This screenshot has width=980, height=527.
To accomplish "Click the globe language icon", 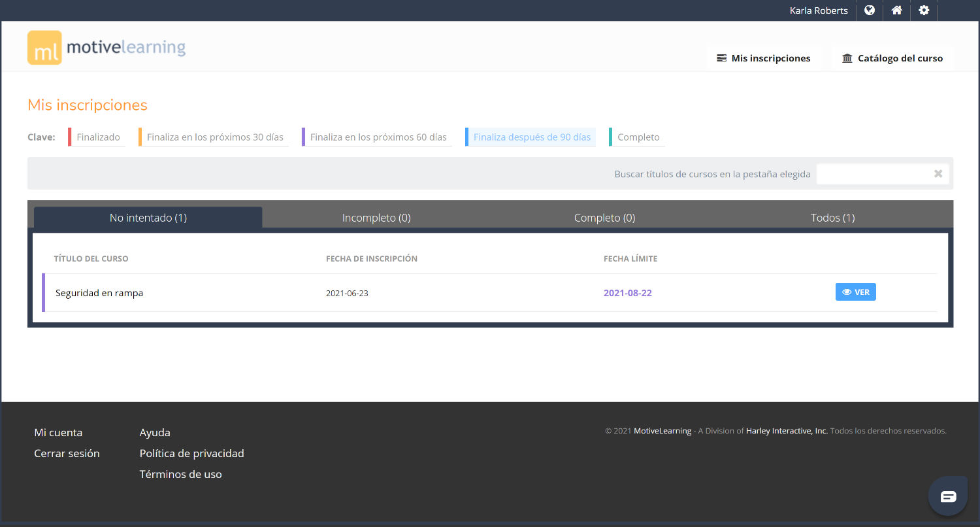I will [x=870, y=10].
